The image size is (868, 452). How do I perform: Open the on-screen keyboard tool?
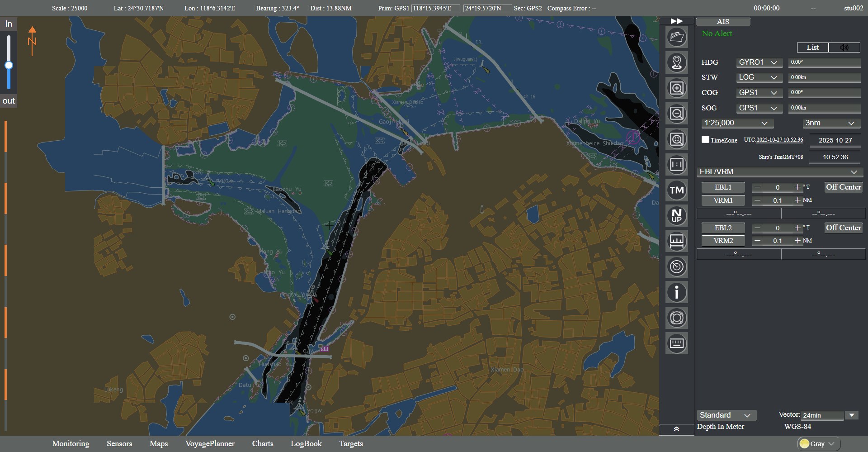point(677,343)
